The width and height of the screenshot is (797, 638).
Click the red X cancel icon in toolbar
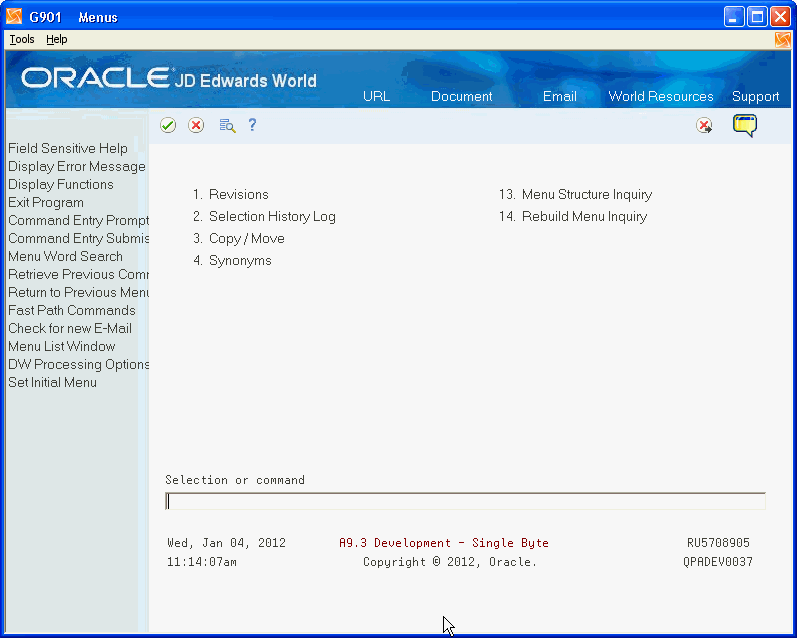[x=196, y=125]
